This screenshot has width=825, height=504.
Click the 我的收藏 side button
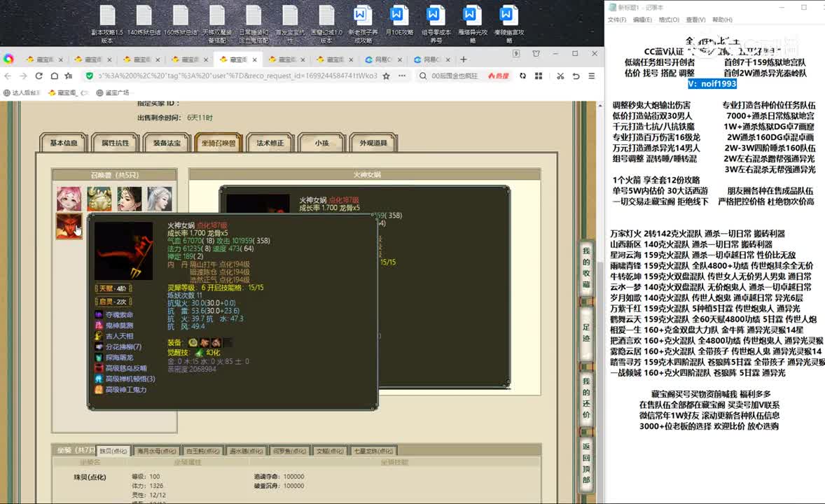(586, 268)
